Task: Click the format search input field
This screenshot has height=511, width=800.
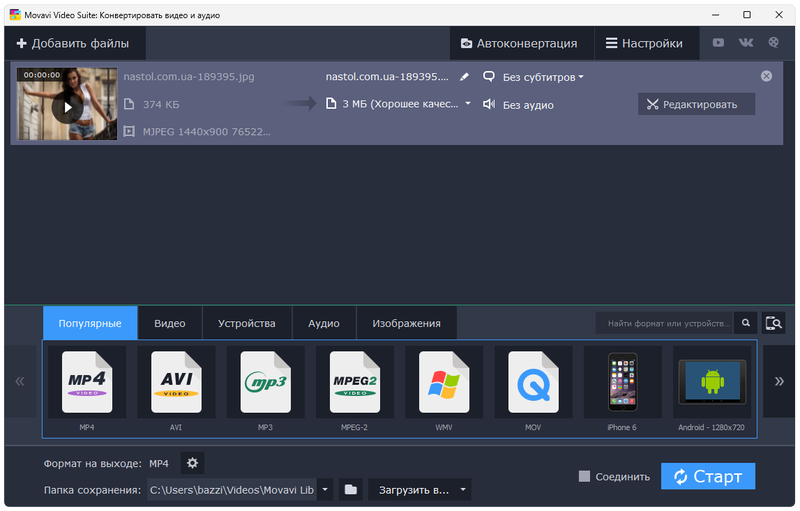Action: coord(664,323)
